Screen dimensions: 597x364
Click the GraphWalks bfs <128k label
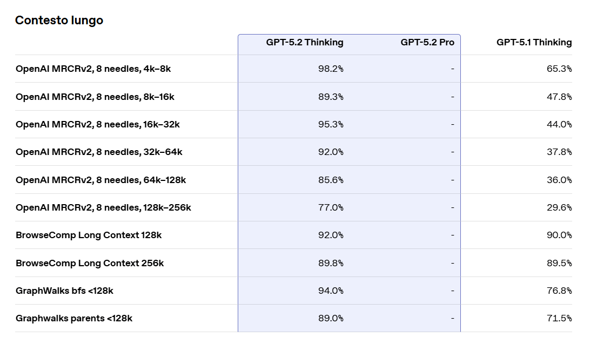pos(64,291)
